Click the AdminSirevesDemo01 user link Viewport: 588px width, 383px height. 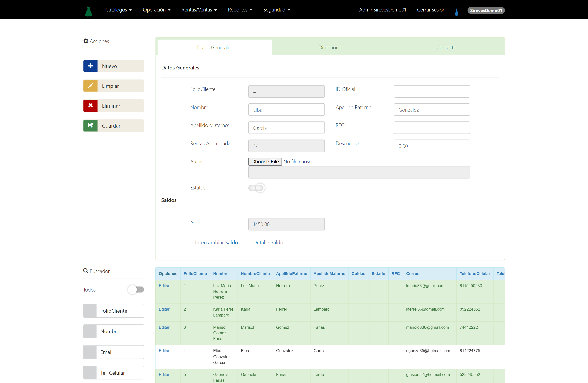pyautogui.click(x=382, y=10)
